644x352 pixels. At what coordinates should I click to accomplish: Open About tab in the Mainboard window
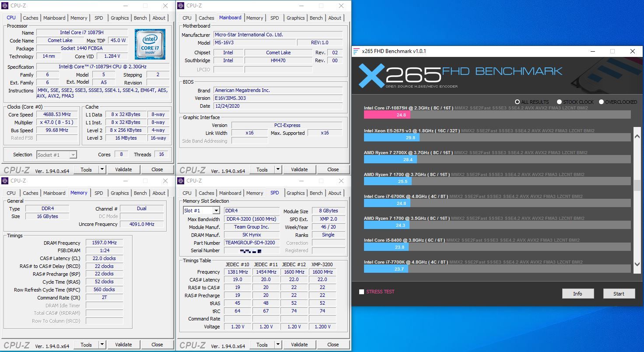[335, 18]
